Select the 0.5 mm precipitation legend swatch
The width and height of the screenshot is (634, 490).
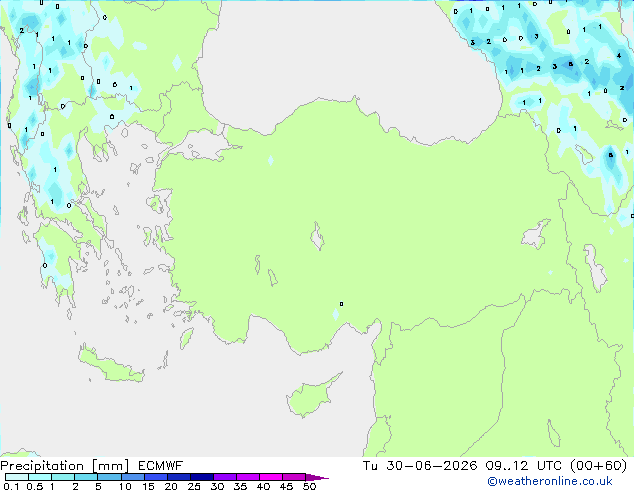click(x=40, y=477)
